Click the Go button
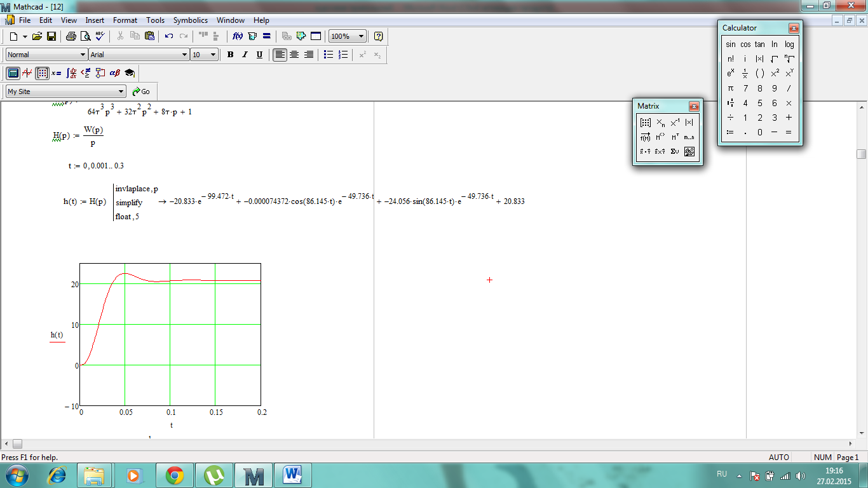The width and height of the screenshot is (868, 488). 141,91
